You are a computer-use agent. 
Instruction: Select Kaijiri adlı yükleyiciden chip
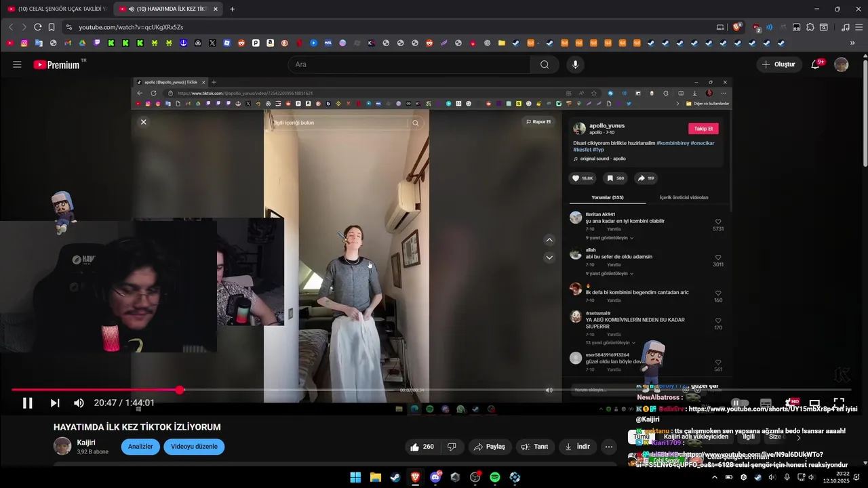(696, 437)
